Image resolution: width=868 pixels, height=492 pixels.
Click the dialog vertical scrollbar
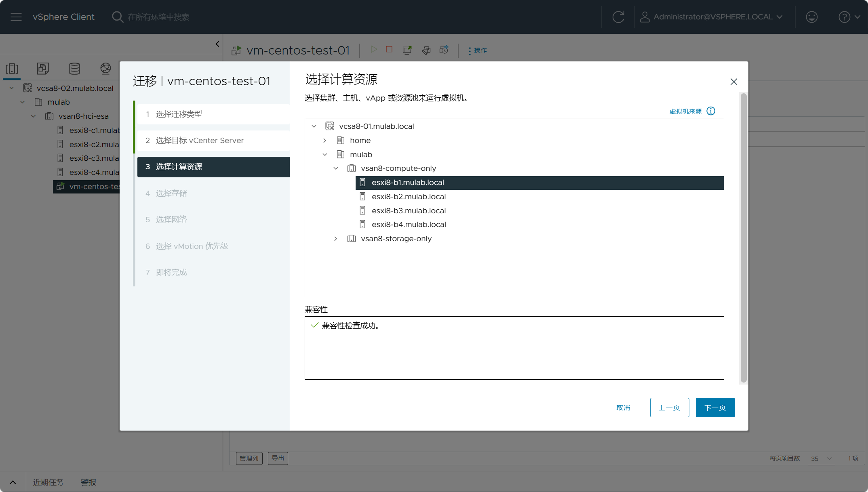coord(744,238)
